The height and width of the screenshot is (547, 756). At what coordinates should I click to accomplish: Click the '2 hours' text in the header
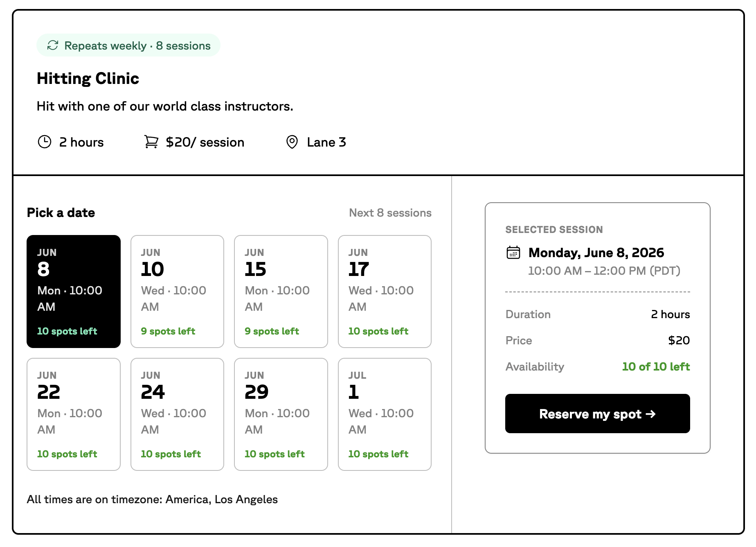click(81, 142)
